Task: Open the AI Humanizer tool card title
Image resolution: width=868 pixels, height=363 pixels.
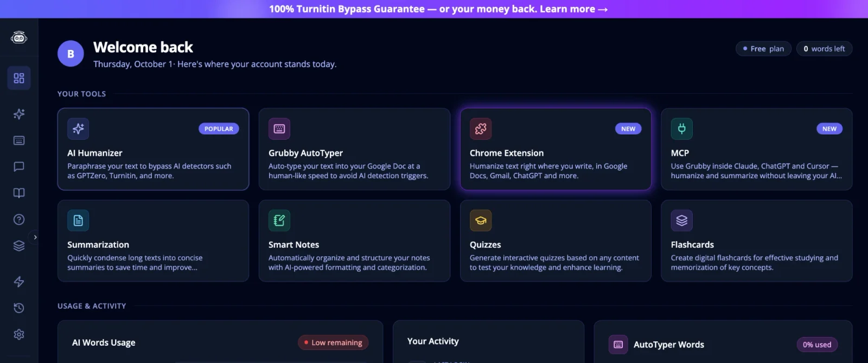Action: point(95,153)
